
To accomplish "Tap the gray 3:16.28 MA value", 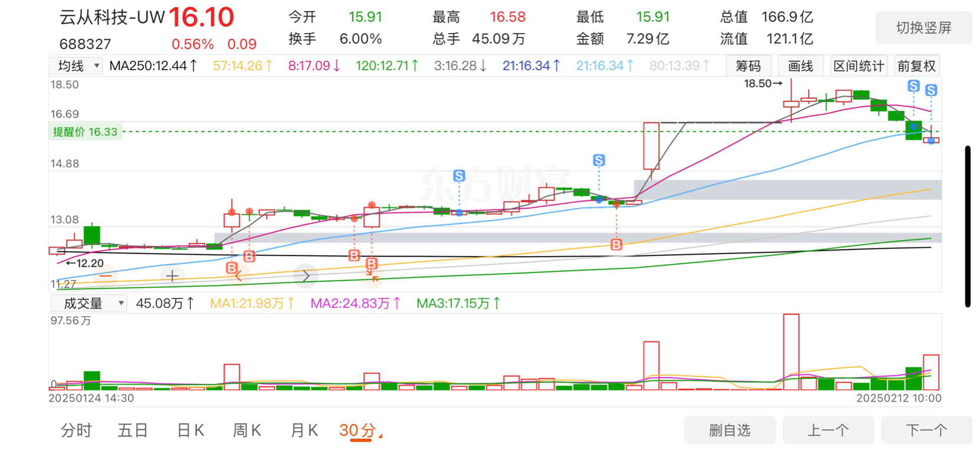I will [x=460, y=65].
